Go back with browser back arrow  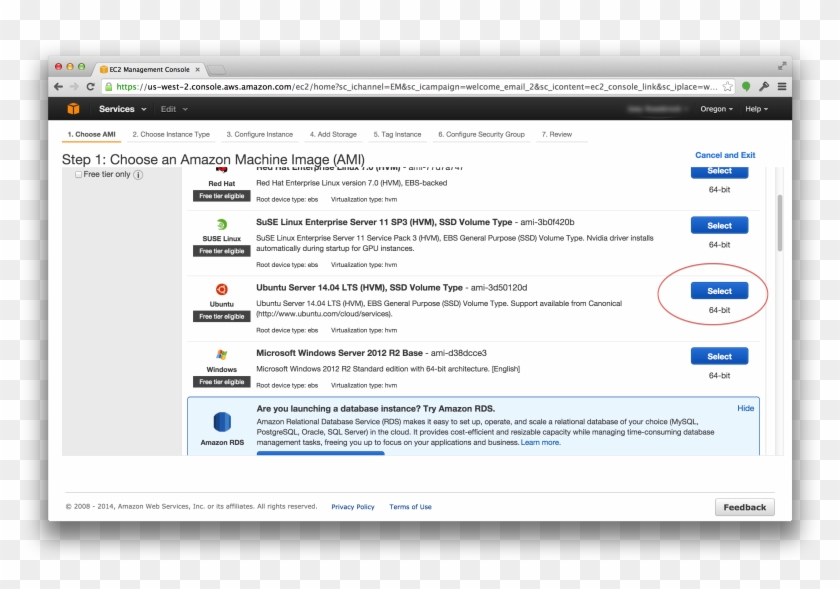pyautogui.click(x=58, y=86)
